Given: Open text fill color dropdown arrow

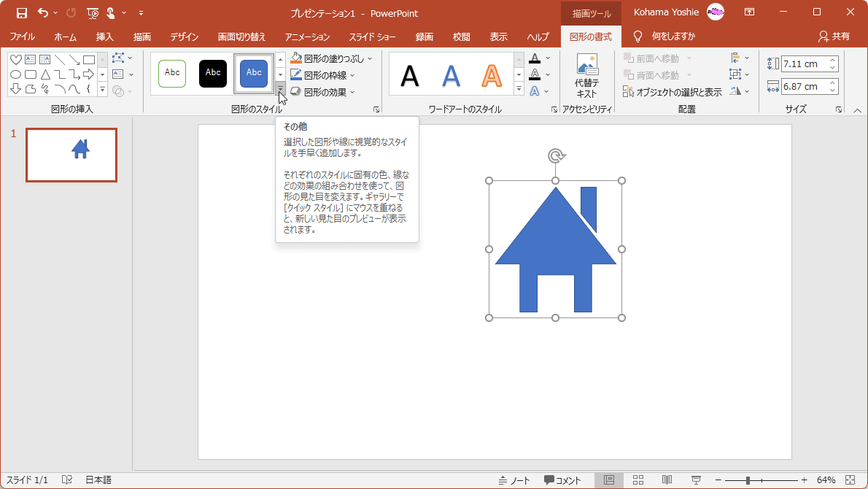Looking at the screenshot, I should tap(548, 58).
